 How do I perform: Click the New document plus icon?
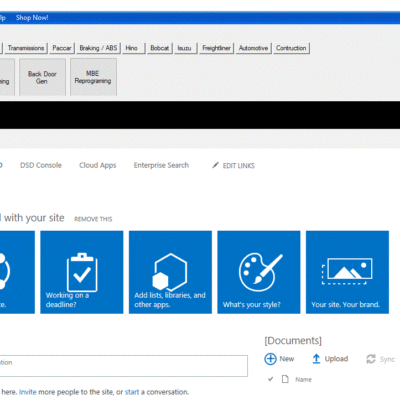[270, 359]
